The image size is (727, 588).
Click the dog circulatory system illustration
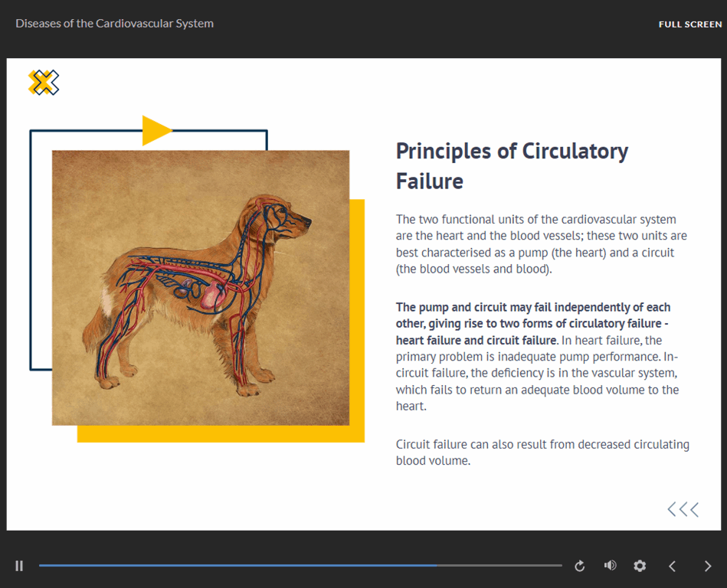(x=201, y=288)
